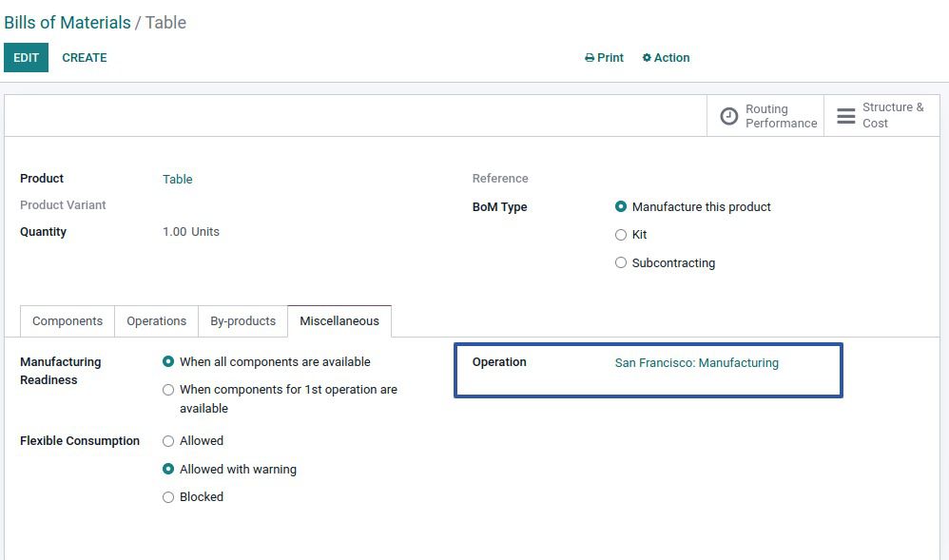Image resolution: width=949 pixels, height=560 pixels.
Task: Select Subcontracting as BoM type
Action: [621, 263]
